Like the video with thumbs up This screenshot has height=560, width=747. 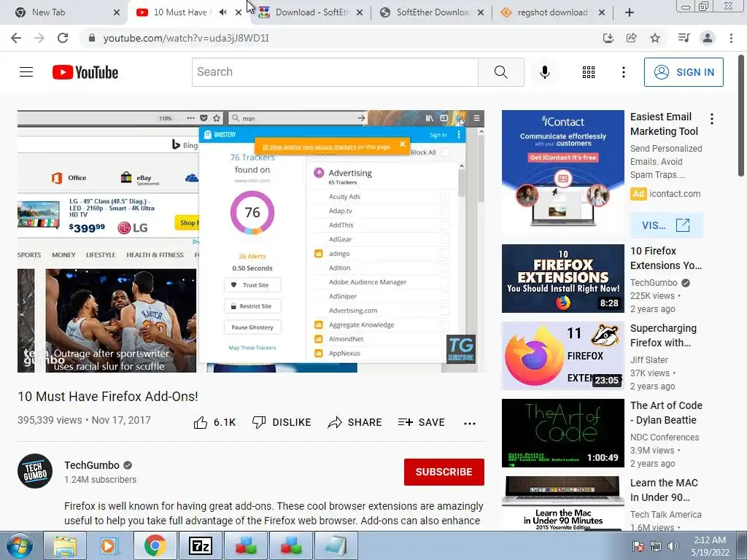214,422
